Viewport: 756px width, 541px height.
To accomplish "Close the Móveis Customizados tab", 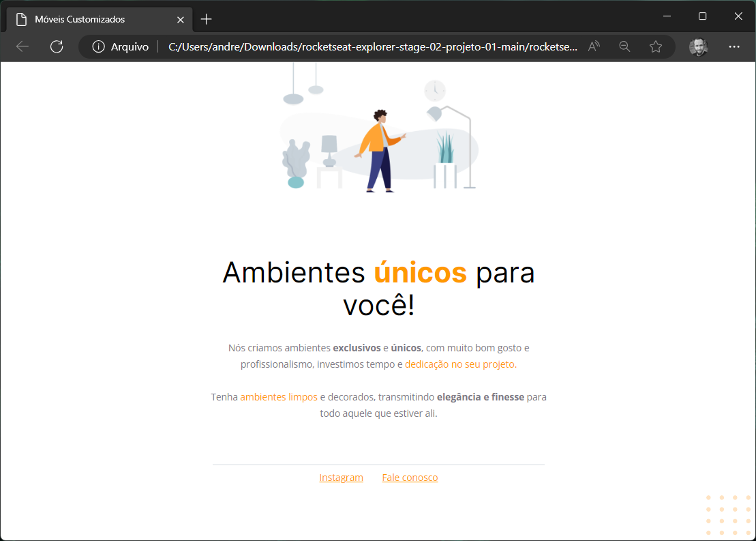I will tap(180, 19).
